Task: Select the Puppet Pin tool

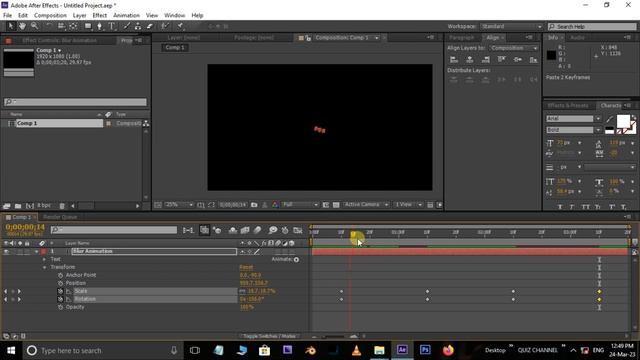Action: click(180, 26)
